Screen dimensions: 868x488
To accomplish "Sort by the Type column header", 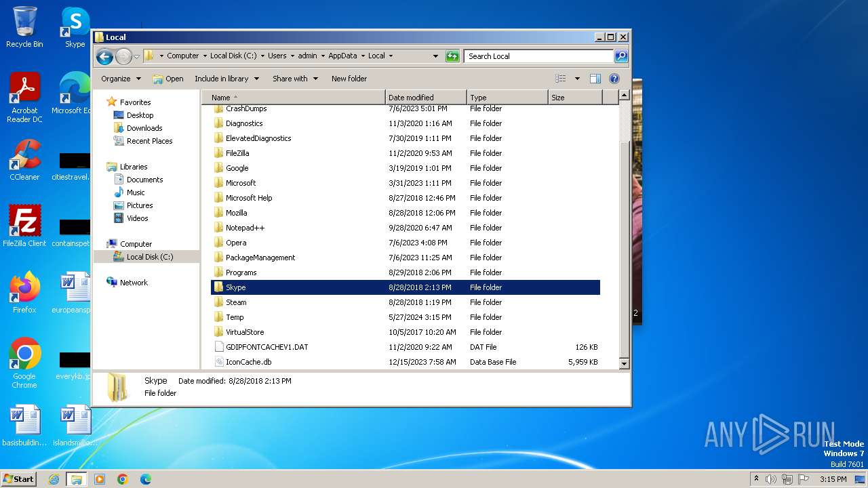I will [507, 98].
